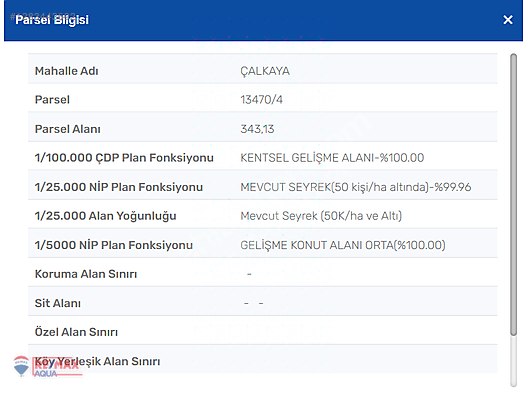The image size is (528, 396).
Task: Select the parcel number '13470/4'
Action: click(262, 100)
